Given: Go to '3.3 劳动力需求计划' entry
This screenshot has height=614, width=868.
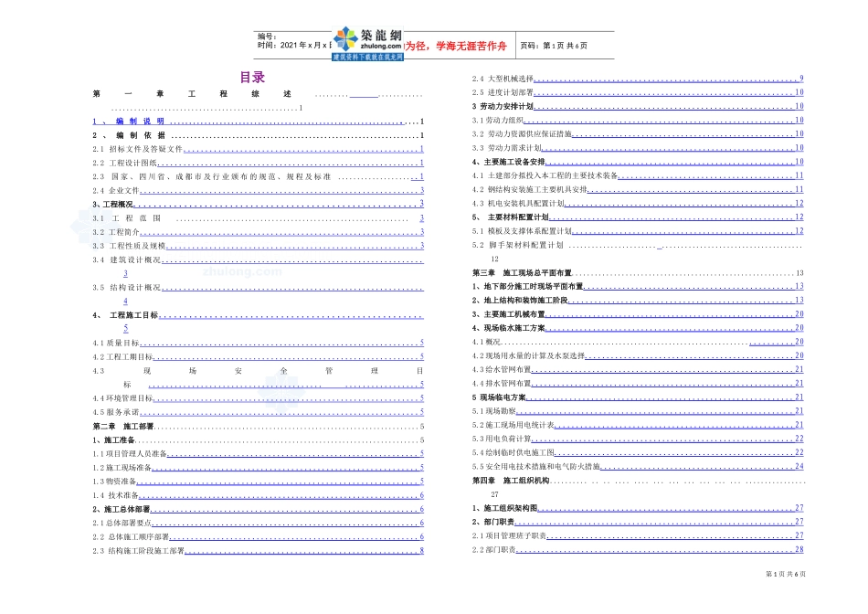Looking at the screenshot, I should (x=638, y=148).
